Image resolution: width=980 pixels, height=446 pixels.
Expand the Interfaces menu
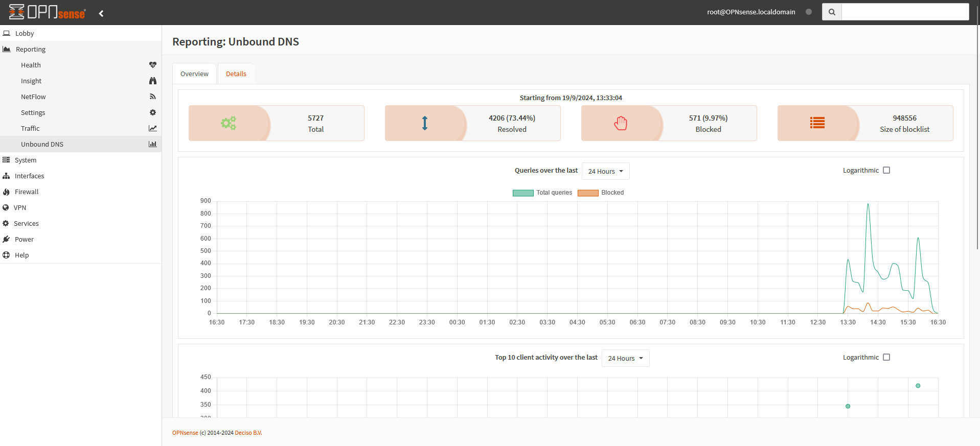coord(81,176)
